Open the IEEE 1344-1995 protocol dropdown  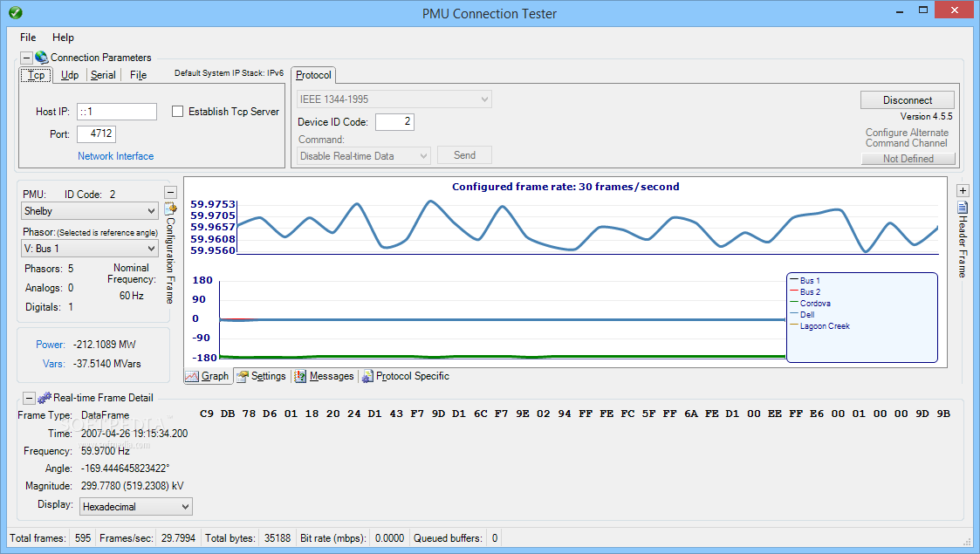click(x=394, y=99)
